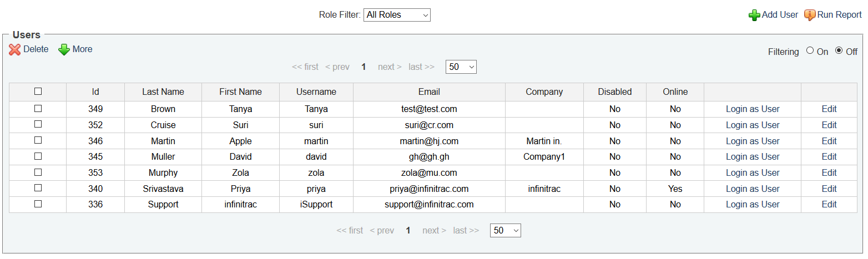Open the Role Filter dropdown
The width and height of the screenshot is (868, 259).
397,15
